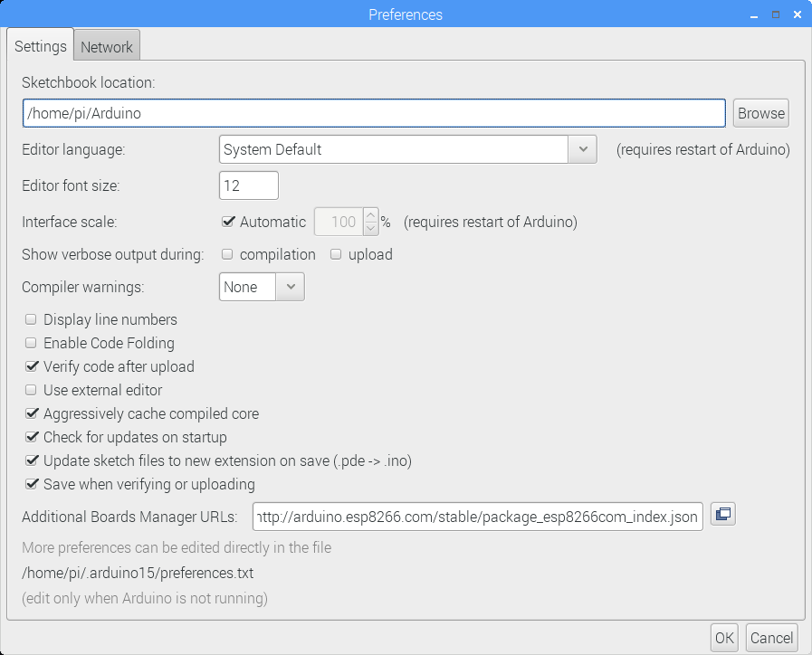Enable Display line numbers
Image resolution: width=812 pixels, height=655 pixels.
tap(31, 319)
